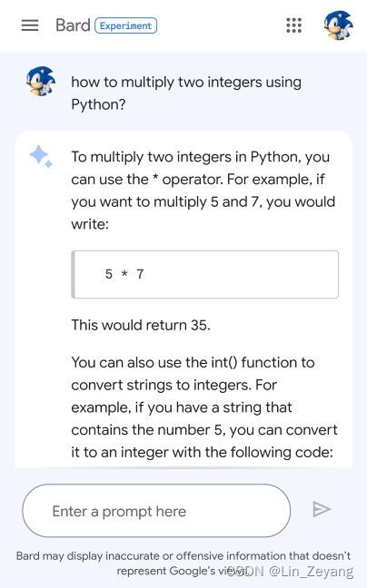This screenshot has width=367, height=588.
Task: Click the line 'it to an integer with the following code:'
Action: [x=203, y=452]
